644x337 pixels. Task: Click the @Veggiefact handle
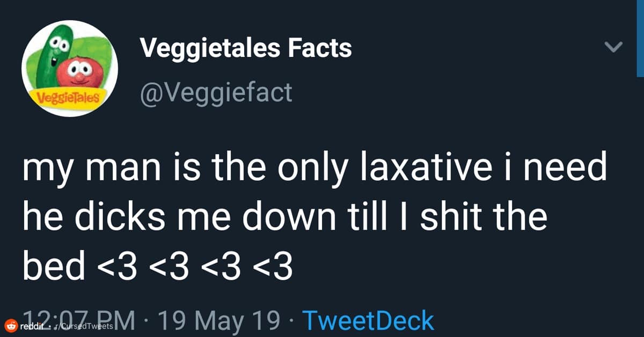[217, 92]
